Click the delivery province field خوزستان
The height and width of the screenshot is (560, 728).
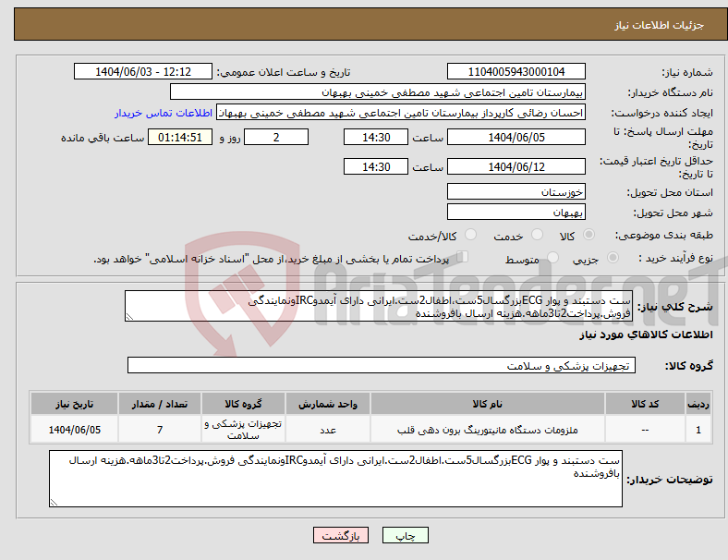pos(516,192)
